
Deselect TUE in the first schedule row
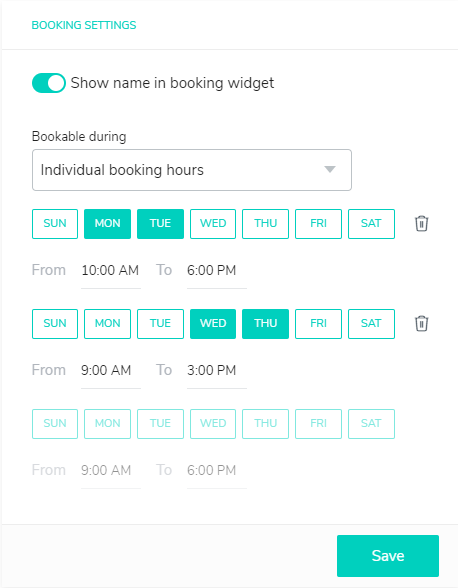tap(160, 224)
